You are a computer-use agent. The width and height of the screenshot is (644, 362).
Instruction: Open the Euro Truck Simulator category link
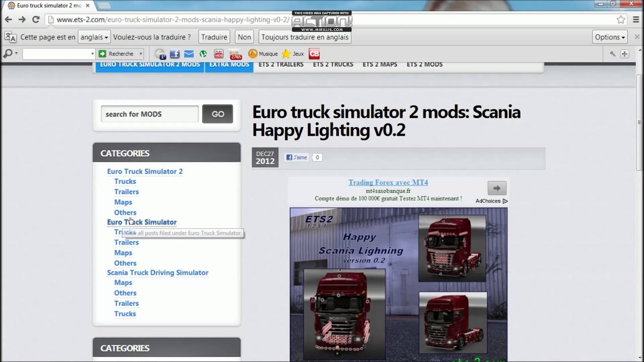click(x=142, y=222)
